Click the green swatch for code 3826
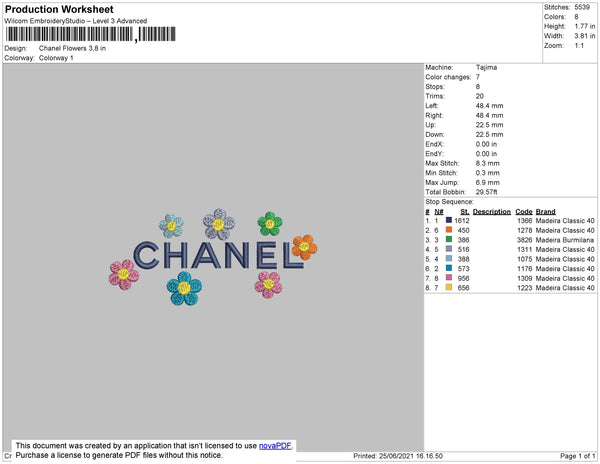The image size is (600, 464). [x=449, y=239]
